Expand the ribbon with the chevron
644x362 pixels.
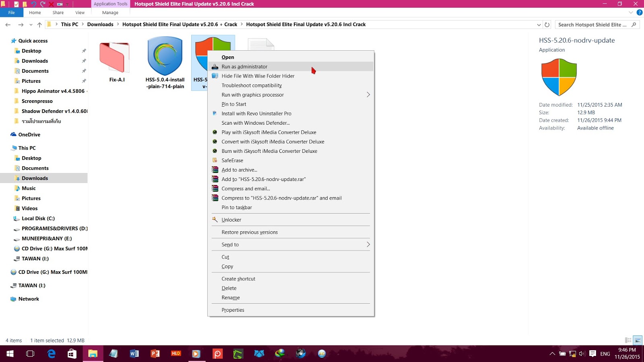(631, 12)
